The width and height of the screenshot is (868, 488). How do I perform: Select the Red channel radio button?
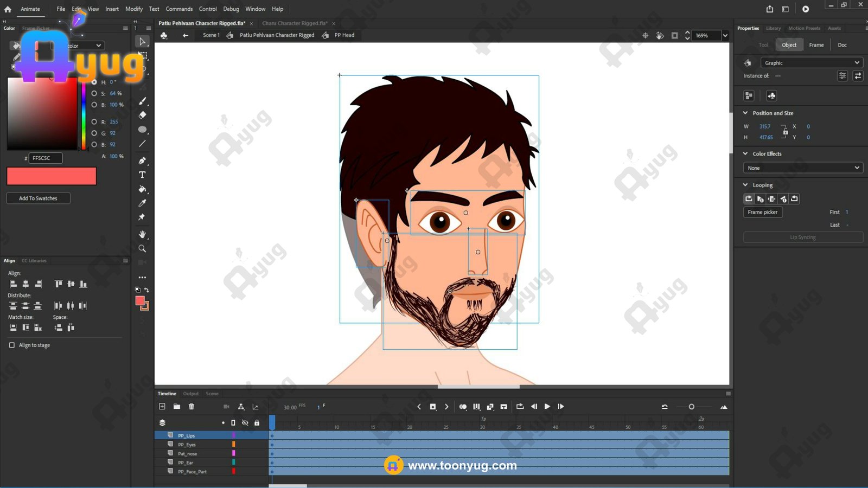94,122
